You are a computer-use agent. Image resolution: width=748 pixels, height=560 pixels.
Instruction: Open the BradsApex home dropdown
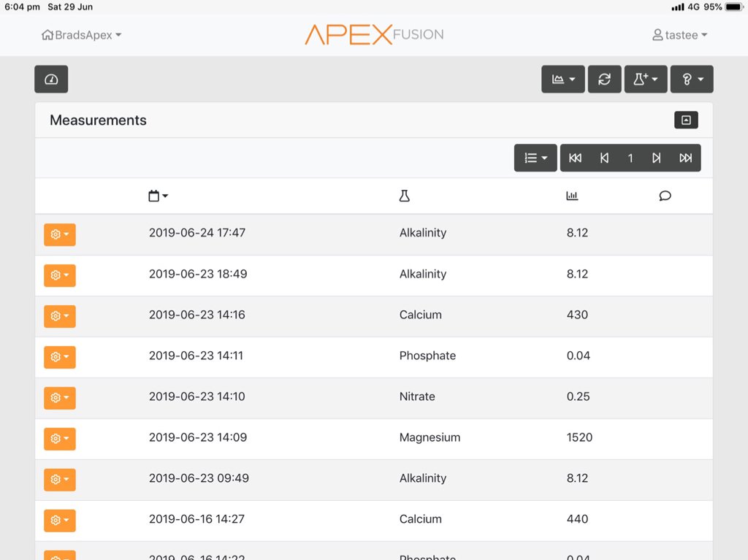pos(81,35)
